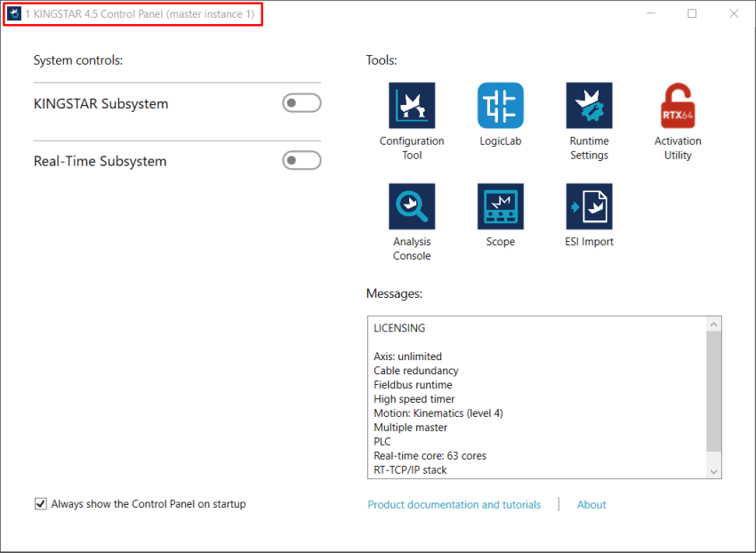Select the 'Fieldbus runtime' message line

coord(413,385)
